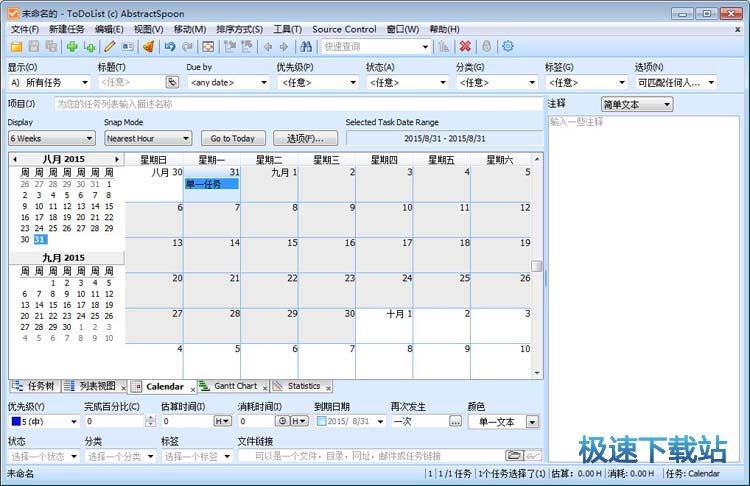Click the red X delete icon
The height and width of the screenshot is (486, 750).
pyautogui.click(x=465, y=46)
